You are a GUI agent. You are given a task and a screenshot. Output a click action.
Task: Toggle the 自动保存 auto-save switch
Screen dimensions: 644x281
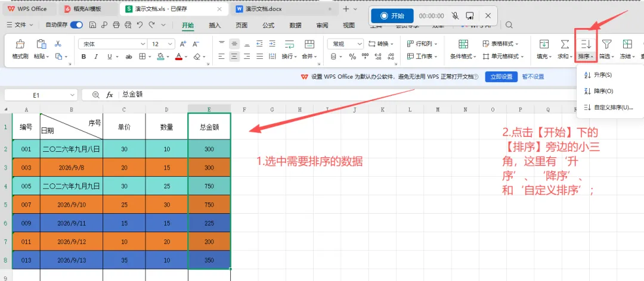[76, 25]
